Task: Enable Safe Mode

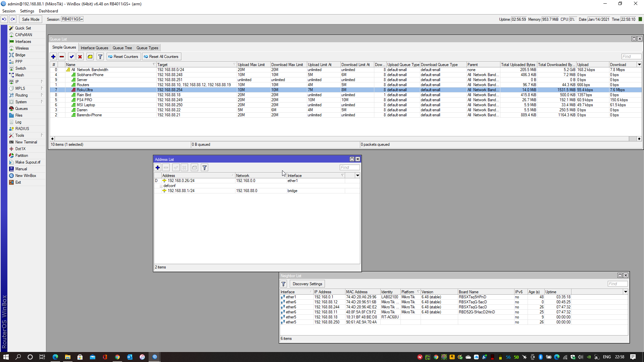Action: [x=30, y=19]
